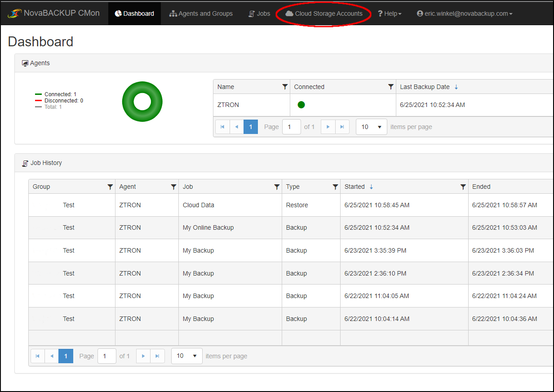Open the eric.winkel@novabackup.com user menu
This screenshot has height=392, width=554.
coord(465,13)
